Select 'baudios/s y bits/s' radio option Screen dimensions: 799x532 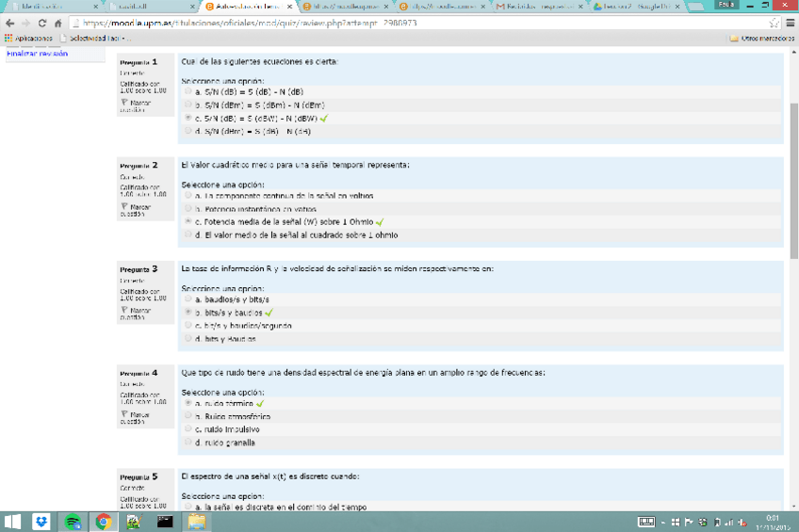click(188, 298)
